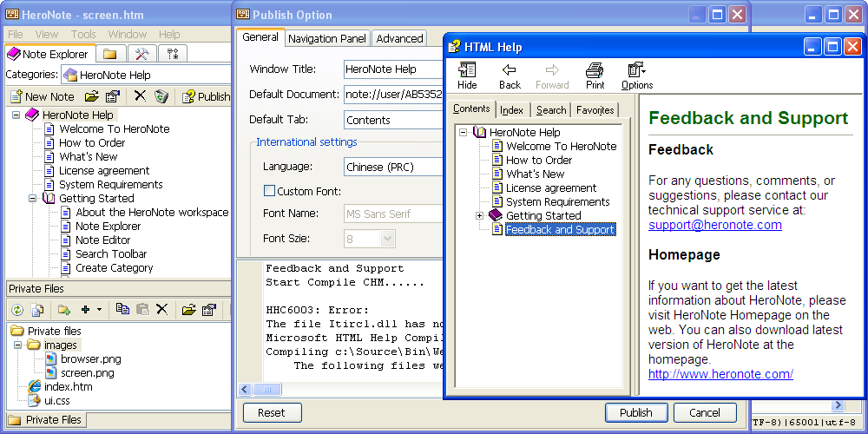Image resolution: width=868 pixels, height=434 pixels.
Task: Click the Default Document input field
Action: [x=393, y=95]
